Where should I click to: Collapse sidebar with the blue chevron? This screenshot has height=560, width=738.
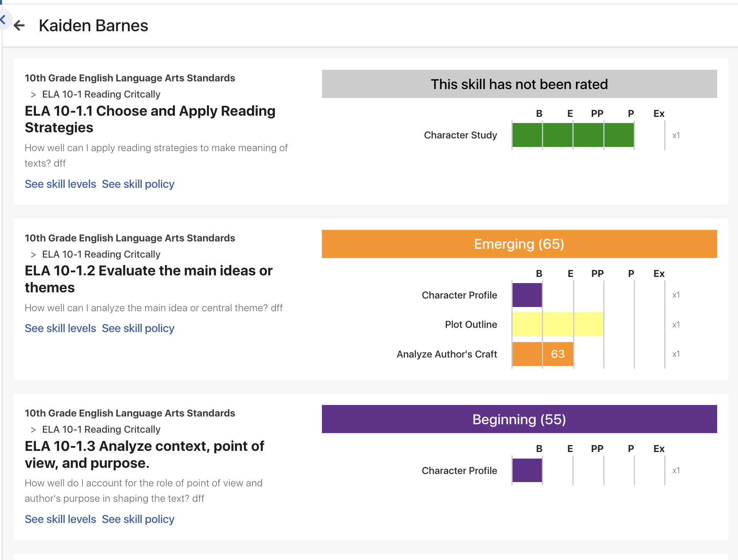pyautogui.click(x=3, y=19)
